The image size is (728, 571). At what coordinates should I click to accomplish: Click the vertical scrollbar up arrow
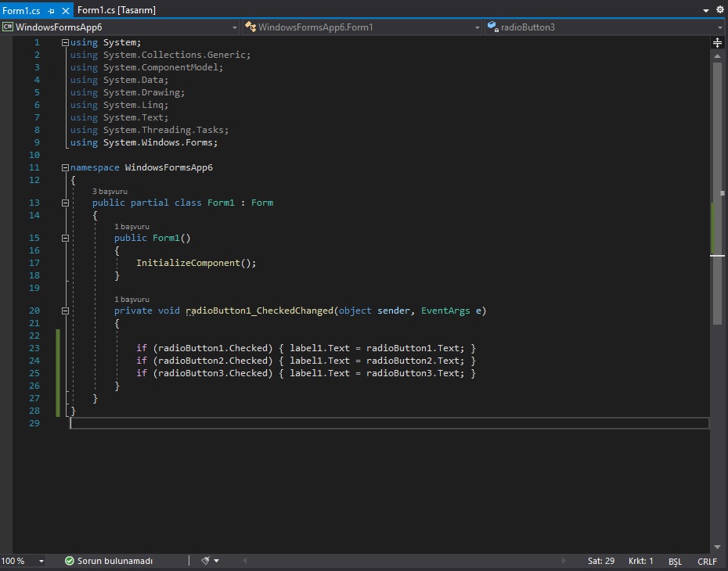coord(717,56)
